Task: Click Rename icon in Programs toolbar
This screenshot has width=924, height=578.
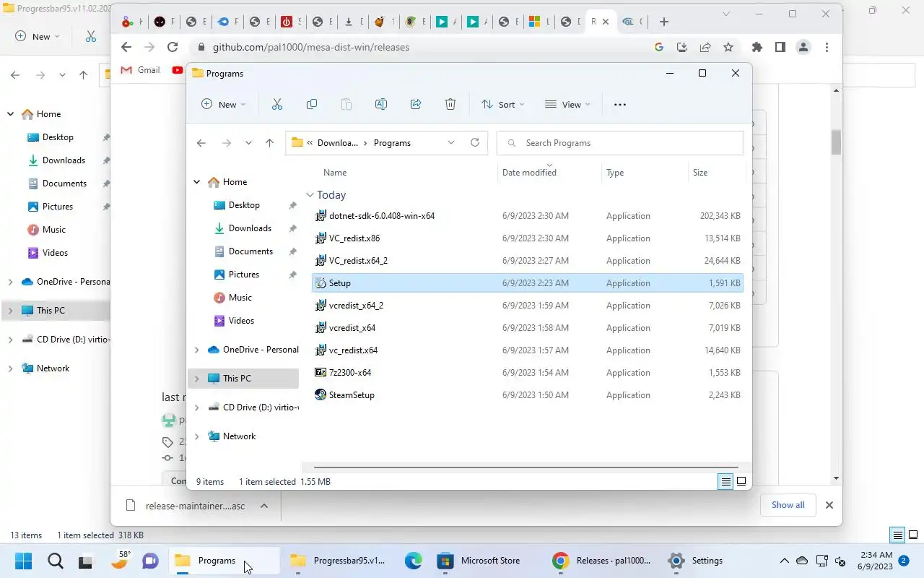Action: pos(381,105)
